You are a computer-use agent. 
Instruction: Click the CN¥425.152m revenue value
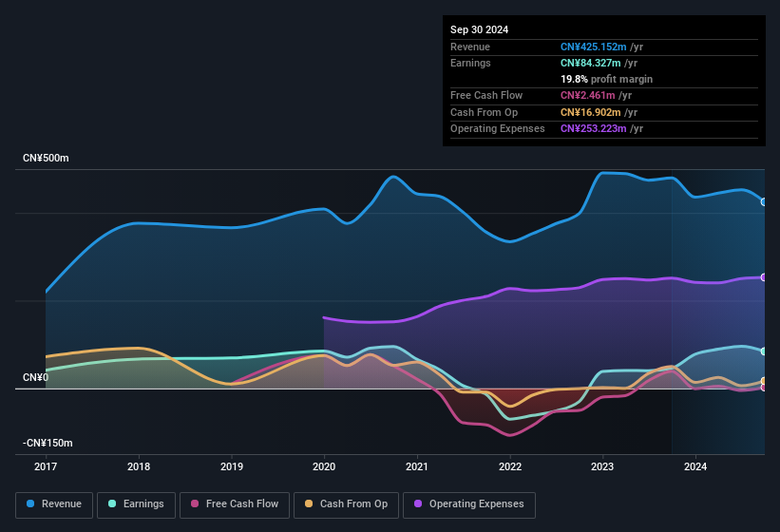[x=594, y=47]
